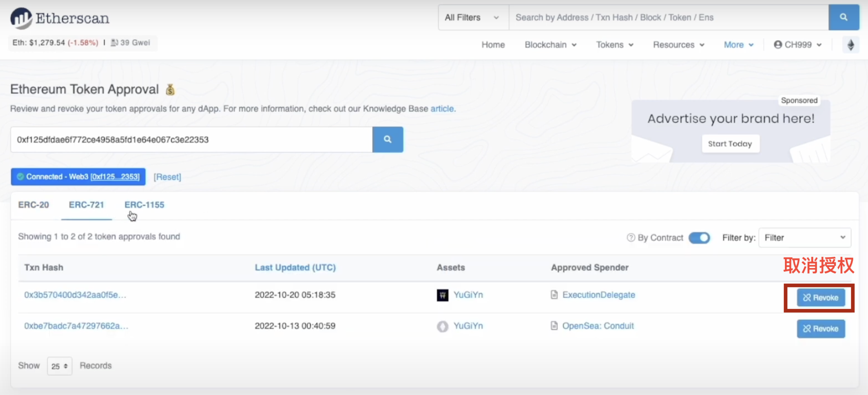
Task: Open the Blockchain menu dropdown
Action: tap(550, 45)
